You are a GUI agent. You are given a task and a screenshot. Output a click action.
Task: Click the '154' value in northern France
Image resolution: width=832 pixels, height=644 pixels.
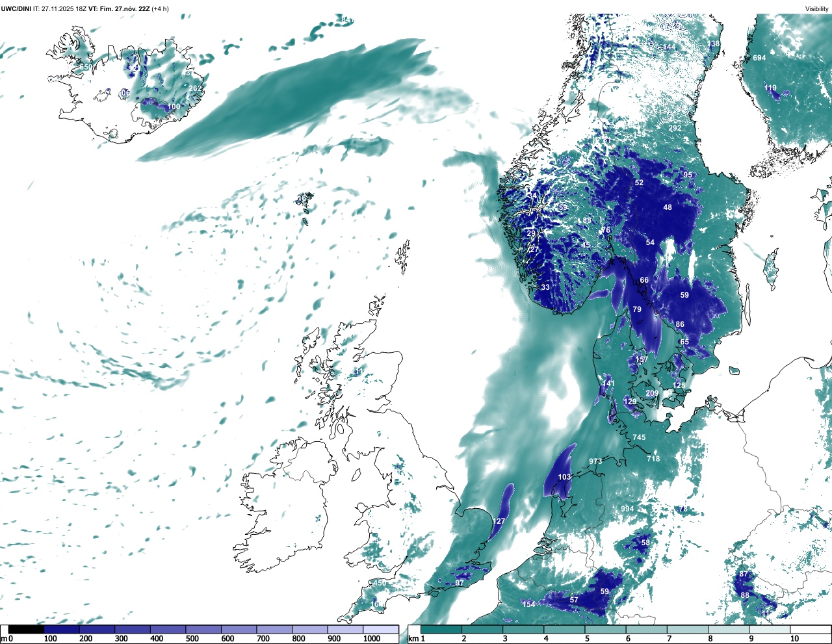coord(528,604)
